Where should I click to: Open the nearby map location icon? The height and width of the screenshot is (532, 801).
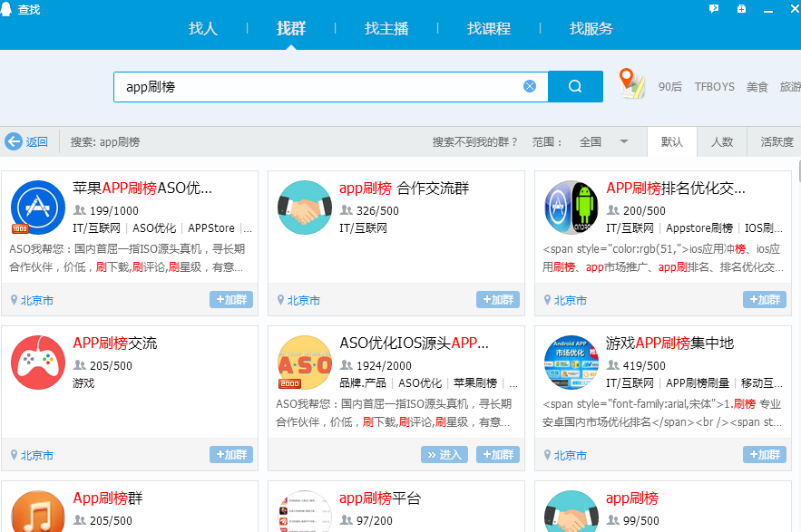pyautogui.click(x=631, y=84)
